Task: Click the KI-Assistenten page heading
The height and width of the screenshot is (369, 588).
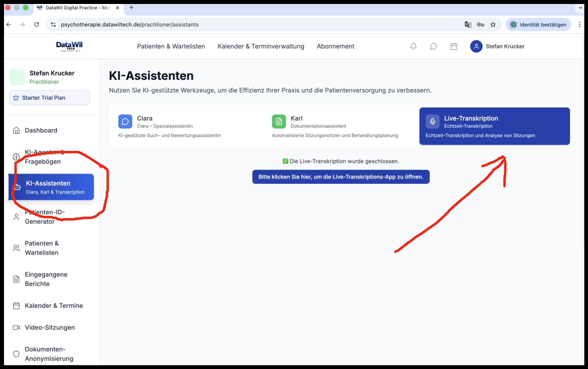Action: 151,76
